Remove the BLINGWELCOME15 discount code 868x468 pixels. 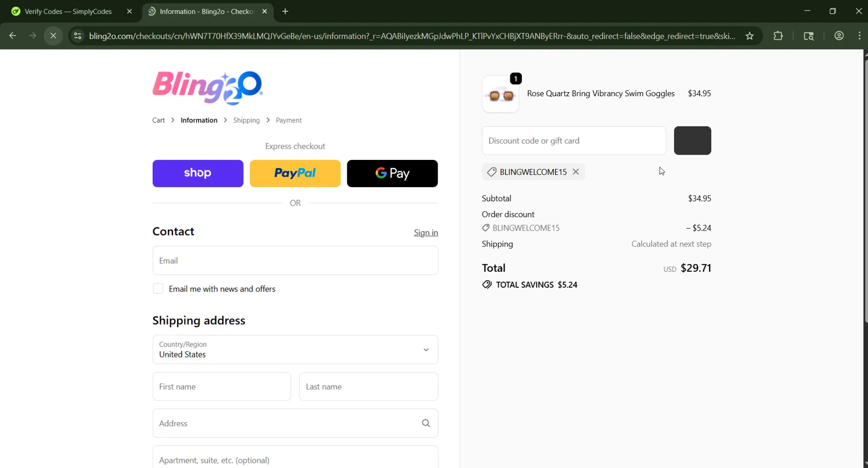tap(575, 172)
